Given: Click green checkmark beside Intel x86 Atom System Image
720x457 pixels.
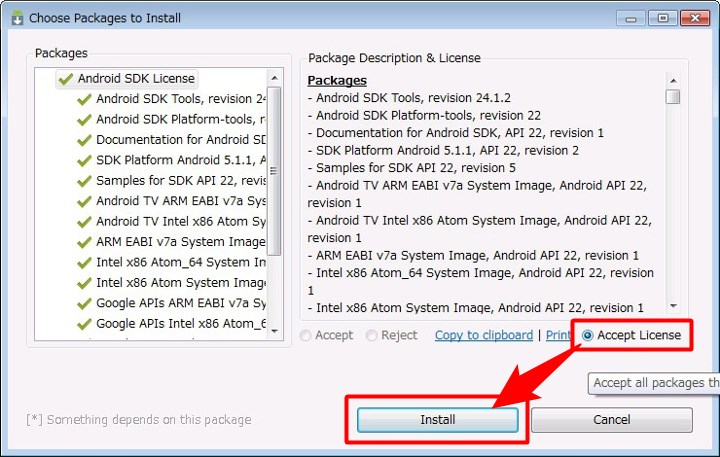Looking at the screenshot, I should pos(84,283).
